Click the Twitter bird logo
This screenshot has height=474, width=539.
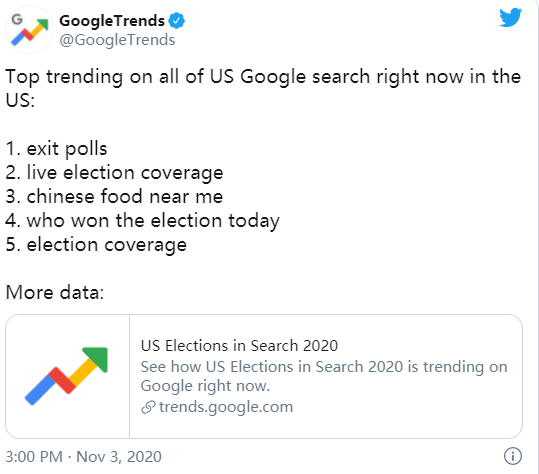(x=510, y=17)
